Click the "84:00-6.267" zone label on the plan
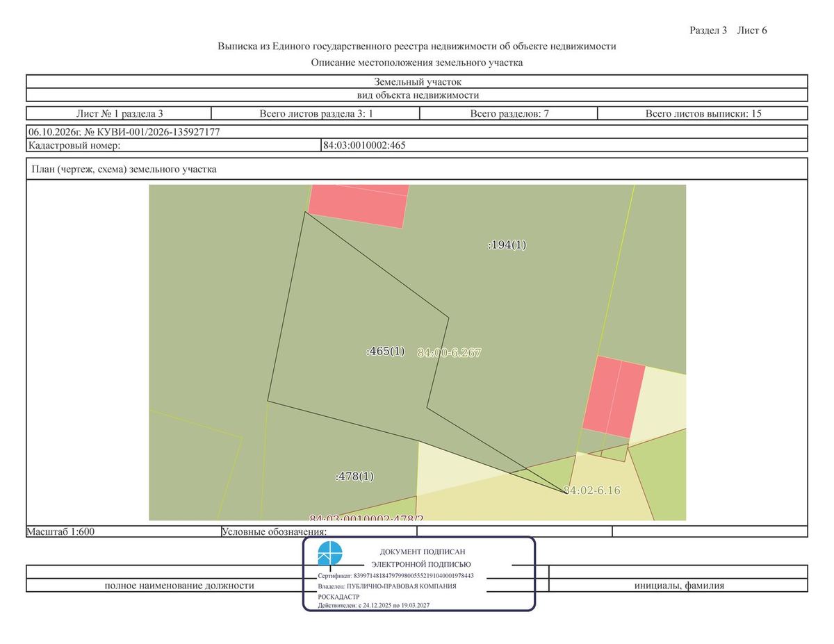This screenshot has height=644, width=834. 449,353
